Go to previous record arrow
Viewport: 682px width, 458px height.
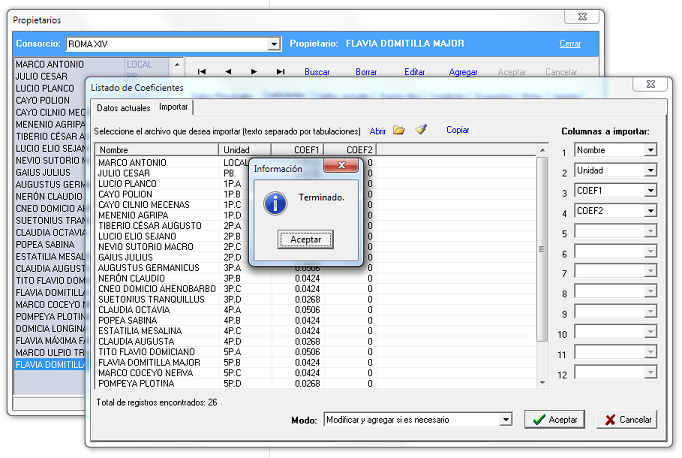(228, 72)
